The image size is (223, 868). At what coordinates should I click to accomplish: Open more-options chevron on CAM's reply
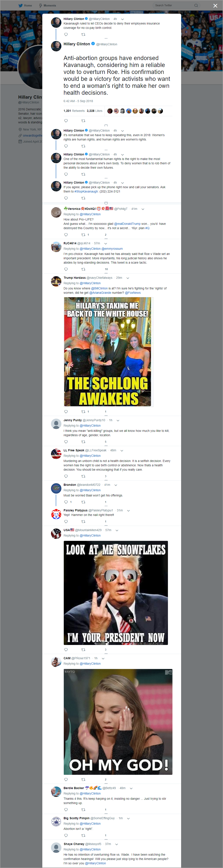pyautogui.click(x=103, y=658)
